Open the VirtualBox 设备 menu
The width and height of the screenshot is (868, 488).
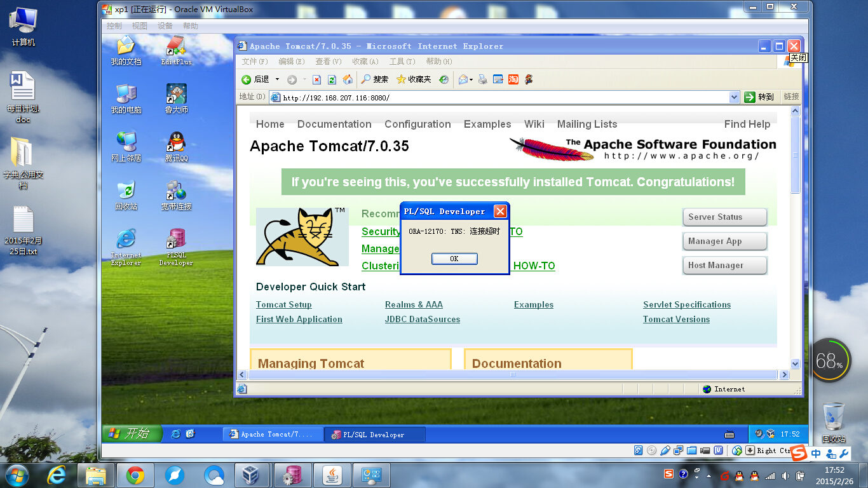pyautogui.click(x=165, y=26)
